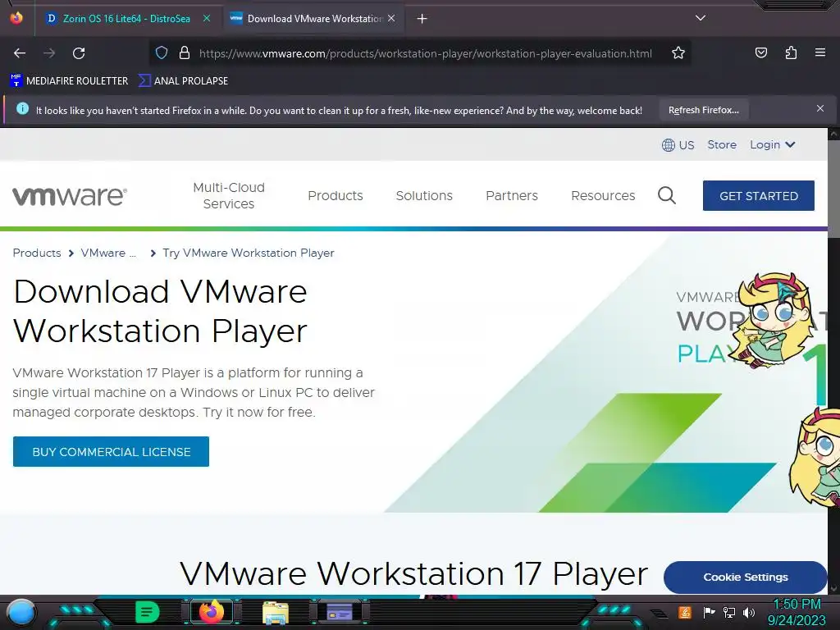Viewport: 840px width, 630px height.
Task: View site security padlock info
Action: point(185,53)
